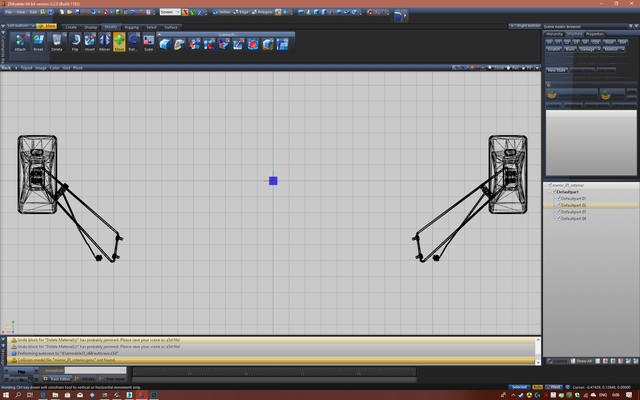Screen dimensions: 640x400
Task: Select the Rotate tool
Action: click(x=133, y=42)
